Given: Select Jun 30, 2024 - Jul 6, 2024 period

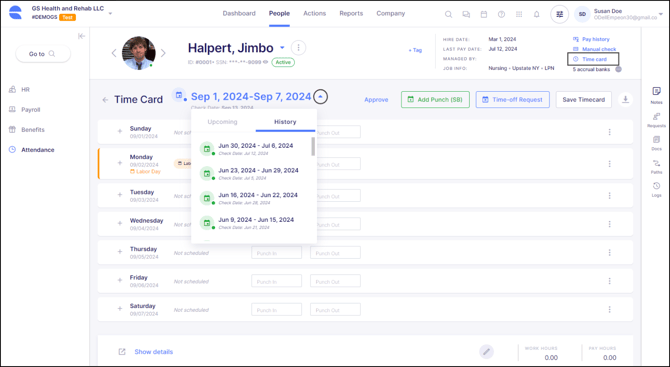Looking at the screenshot, I should click(x=255, y=148).
